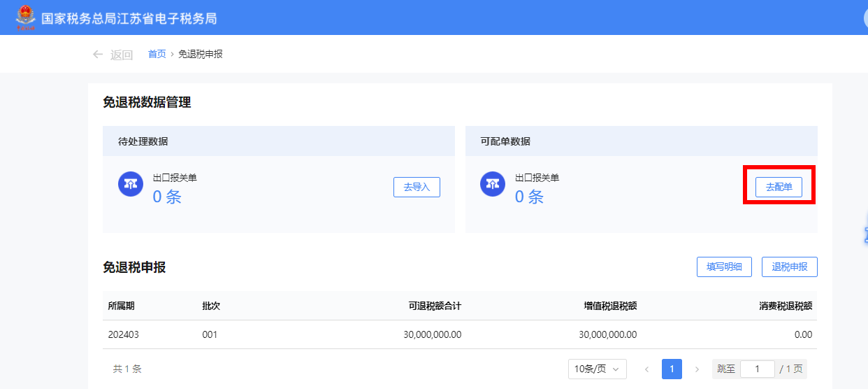Open the 10条/页 page size dropdown

(597, 369)
